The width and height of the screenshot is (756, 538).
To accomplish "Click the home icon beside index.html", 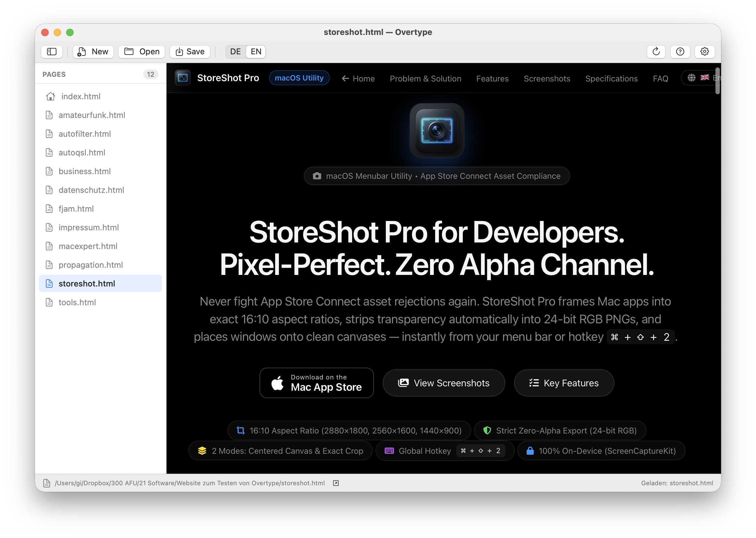I will click(x=51, y=96).
